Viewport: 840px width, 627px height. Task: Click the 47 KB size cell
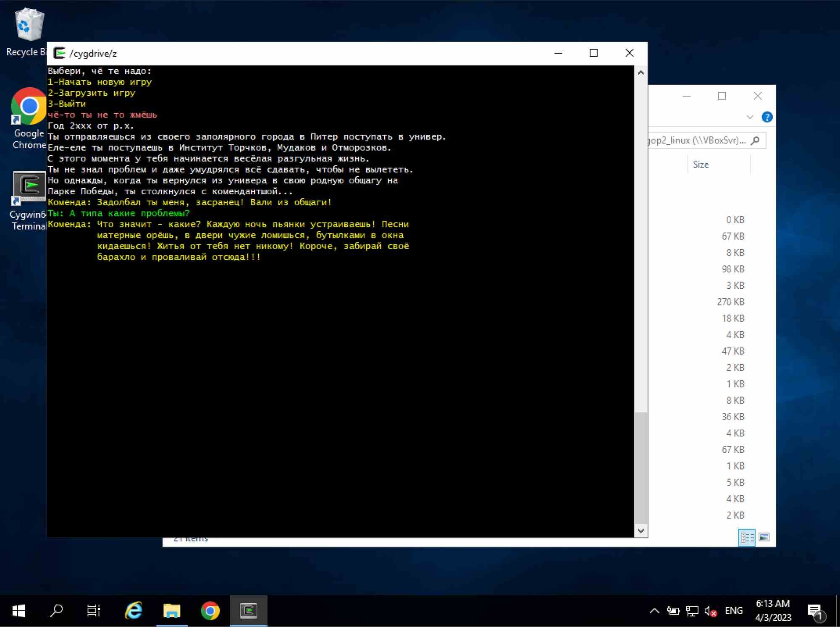[x=733, y=351]
